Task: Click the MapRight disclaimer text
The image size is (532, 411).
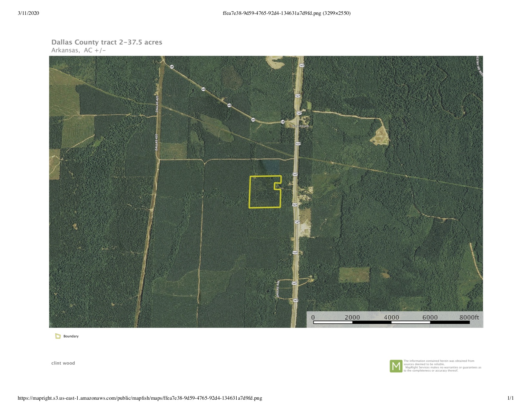Action: click(442, 366)
